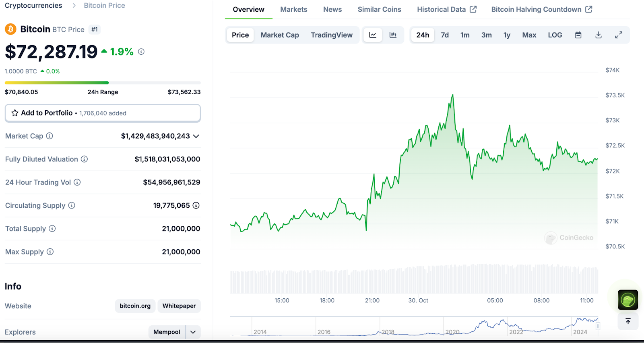The image size is (644, 343).
Task: Click the 24 Hour Trading Vol info icon
Action: click(x=77, y=182)
